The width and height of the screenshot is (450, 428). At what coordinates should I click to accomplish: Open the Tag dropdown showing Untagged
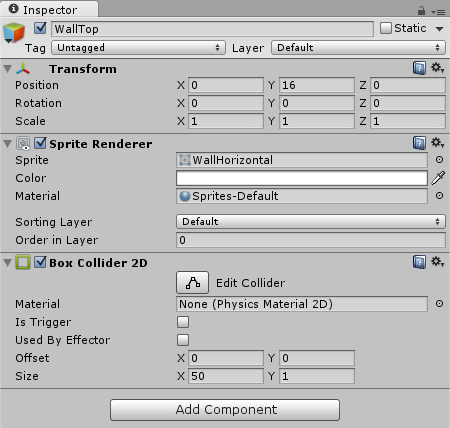pyautogui.click(x=138, y=48)
